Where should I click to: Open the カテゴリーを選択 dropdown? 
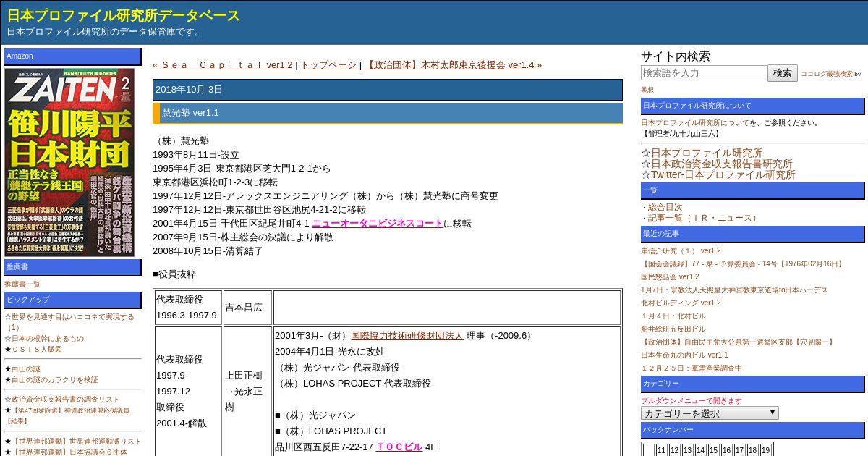pyautogui.click(x=710, y=413)
